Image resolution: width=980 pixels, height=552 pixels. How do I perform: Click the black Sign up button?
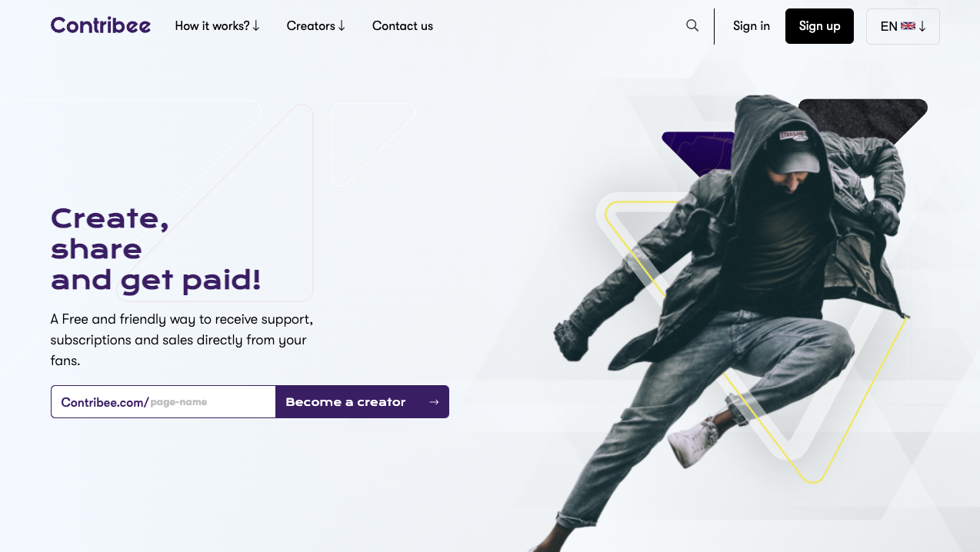point(819,26)
